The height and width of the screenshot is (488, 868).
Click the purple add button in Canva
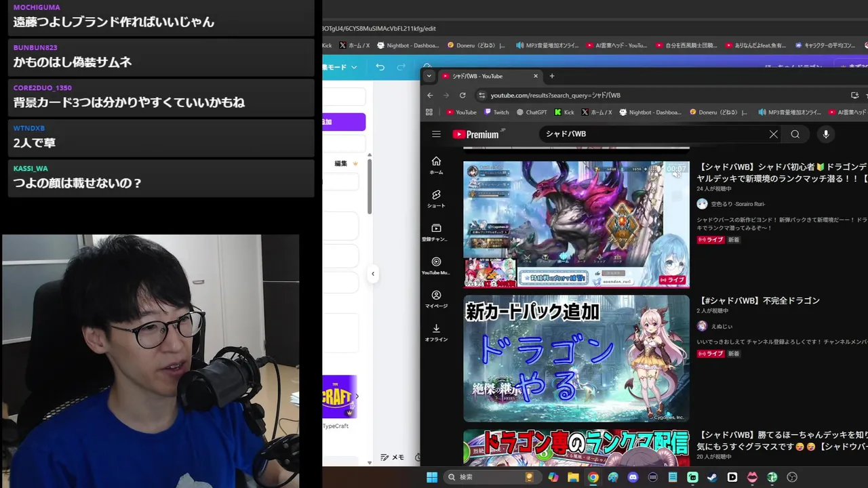pos(344,122)
